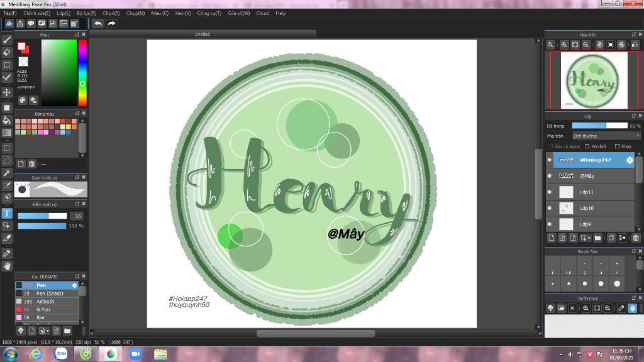Select the rectangular Select tool
This screenshot has width=644, height=362.
click(6, 148)
